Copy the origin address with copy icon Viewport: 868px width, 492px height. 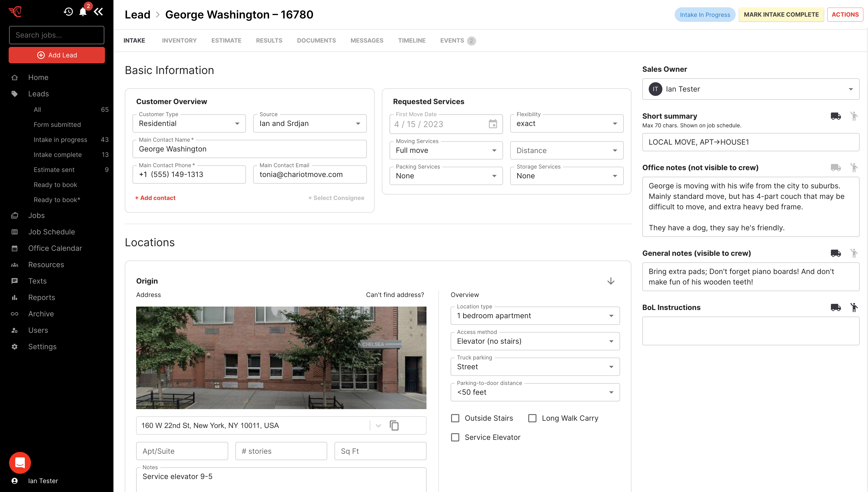(394, 425)
